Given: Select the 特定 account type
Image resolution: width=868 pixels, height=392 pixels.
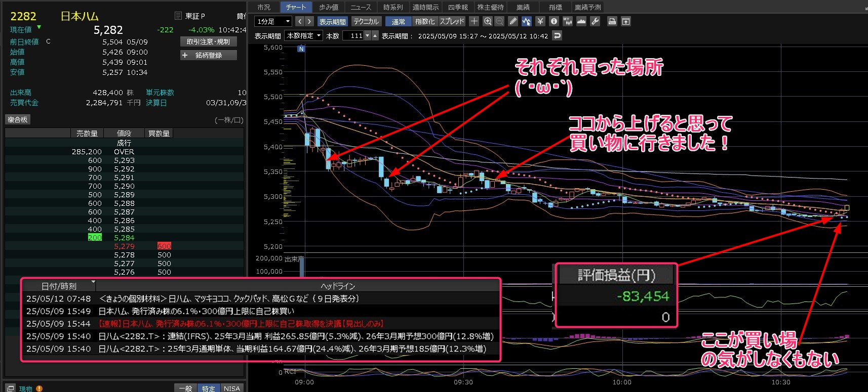Looking at the screenshot, I should click(208, 388).
